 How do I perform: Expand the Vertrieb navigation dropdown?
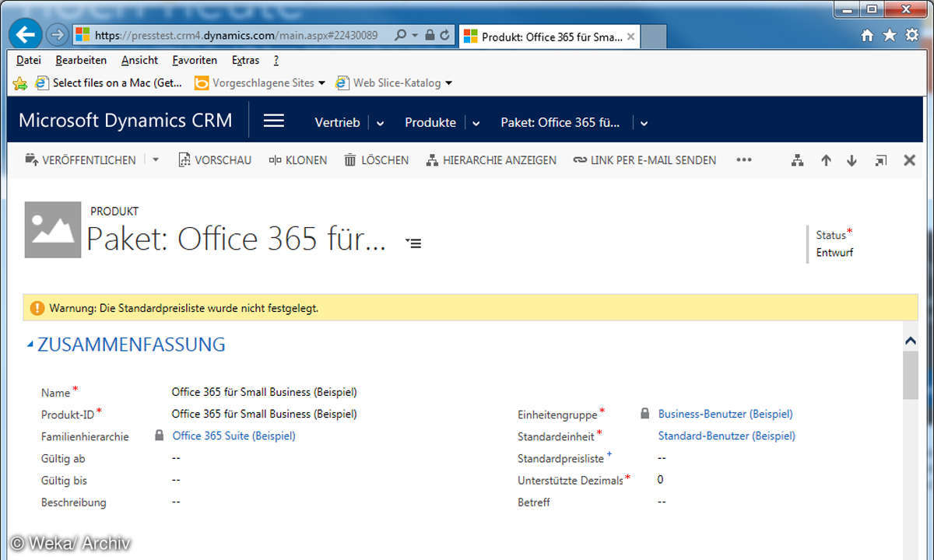click(x=380, y=123)
